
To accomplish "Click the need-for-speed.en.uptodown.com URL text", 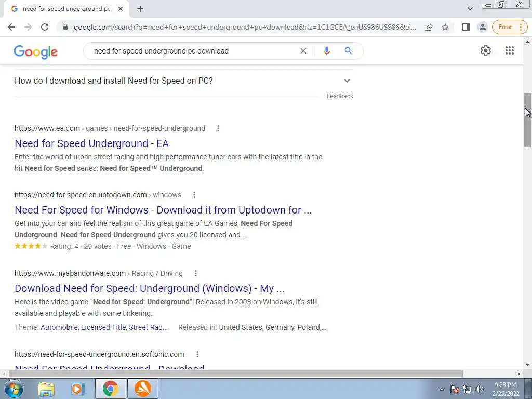I will 81,195.
